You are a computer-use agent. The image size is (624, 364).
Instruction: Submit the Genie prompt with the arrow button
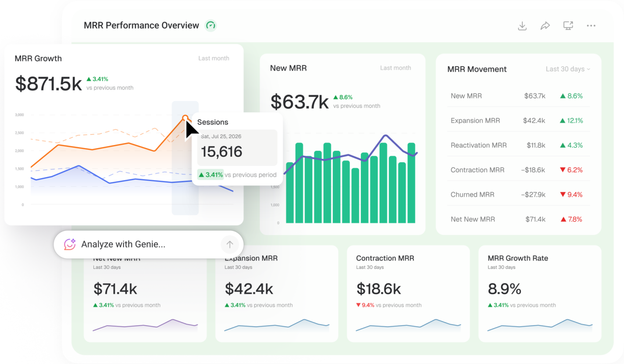[229, 244]
